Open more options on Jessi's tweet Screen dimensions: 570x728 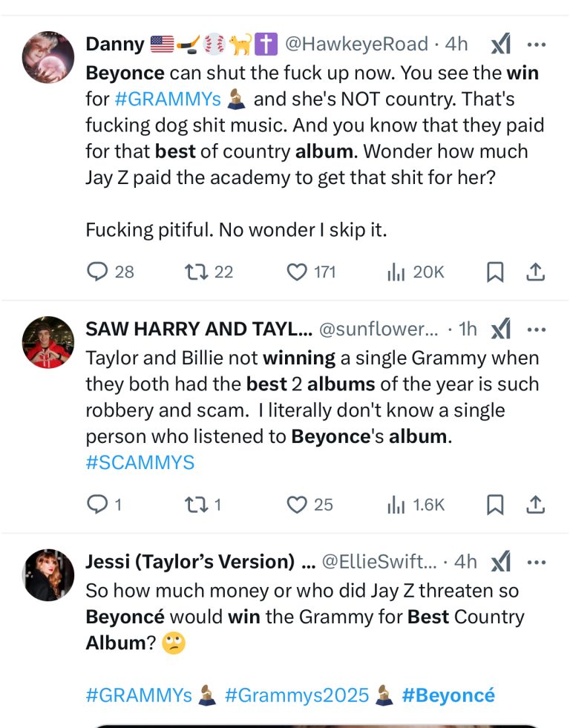(535, 562)
